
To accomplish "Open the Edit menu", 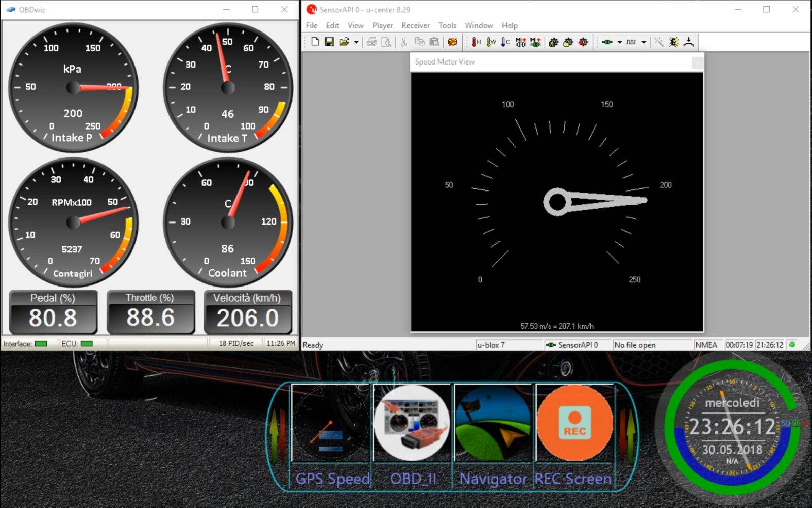I will point(332,25).
